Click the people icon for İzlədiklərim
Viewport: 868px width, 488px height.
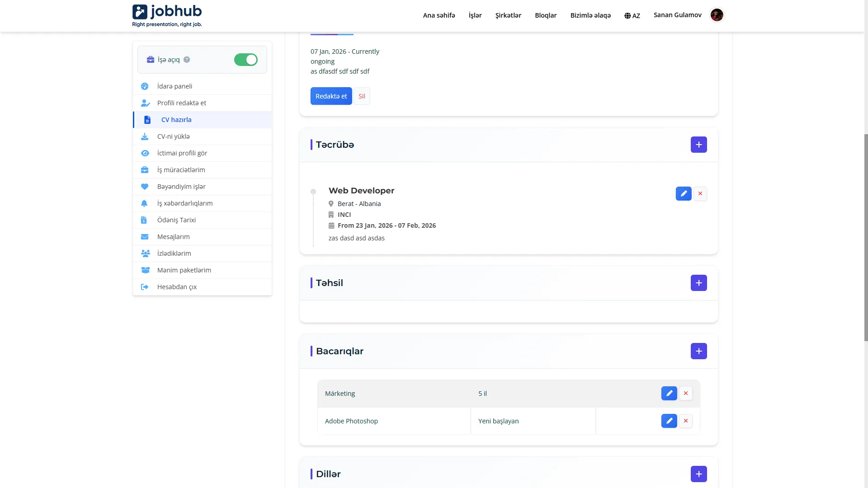click(145, 253)
